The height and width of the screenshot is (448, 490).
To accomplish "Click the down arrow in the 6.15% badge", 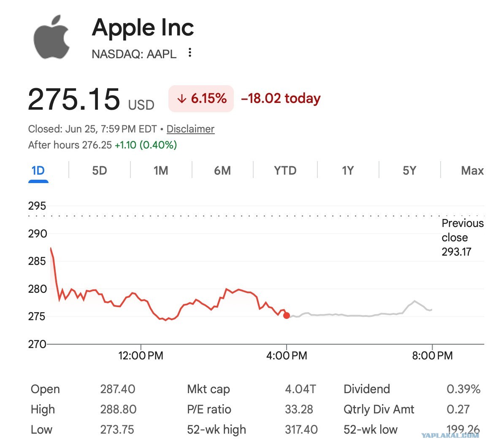I will 181,99.
